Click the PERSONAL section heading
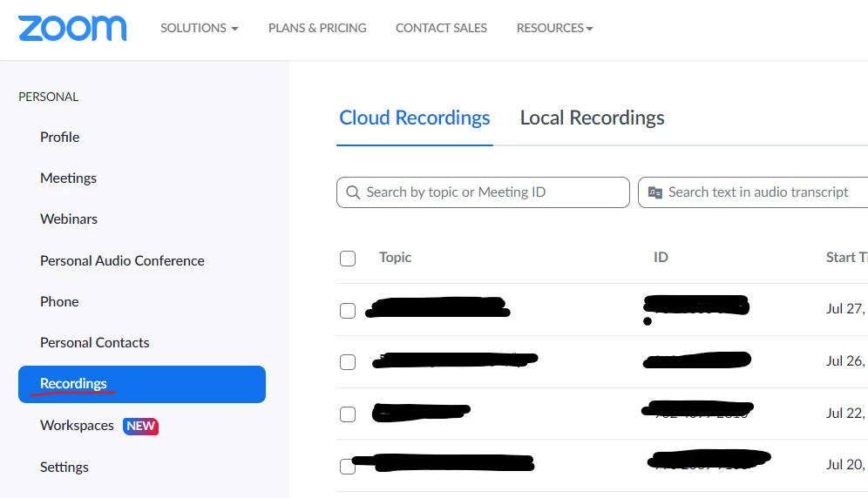This screenshot has width=868, height=498. pos(49,97)
